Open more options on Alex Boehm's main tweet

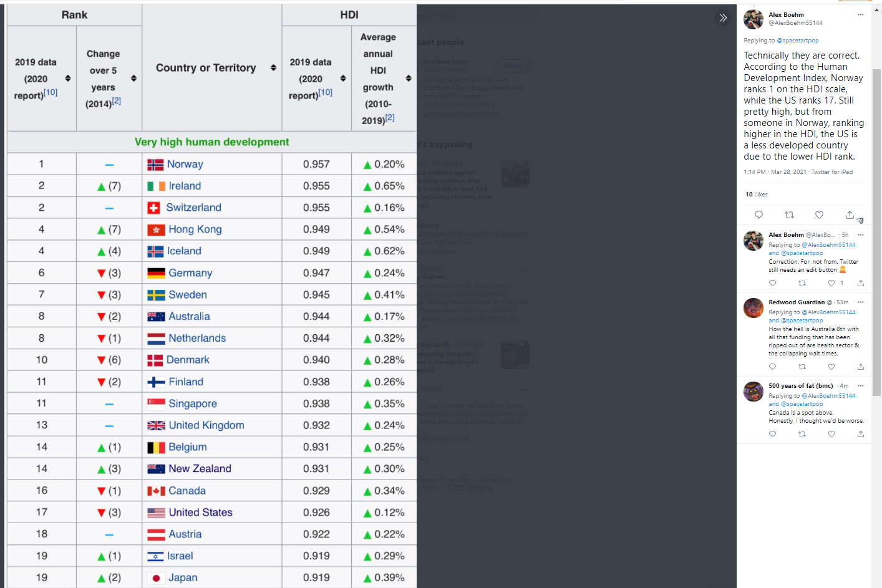pos(861,15)
